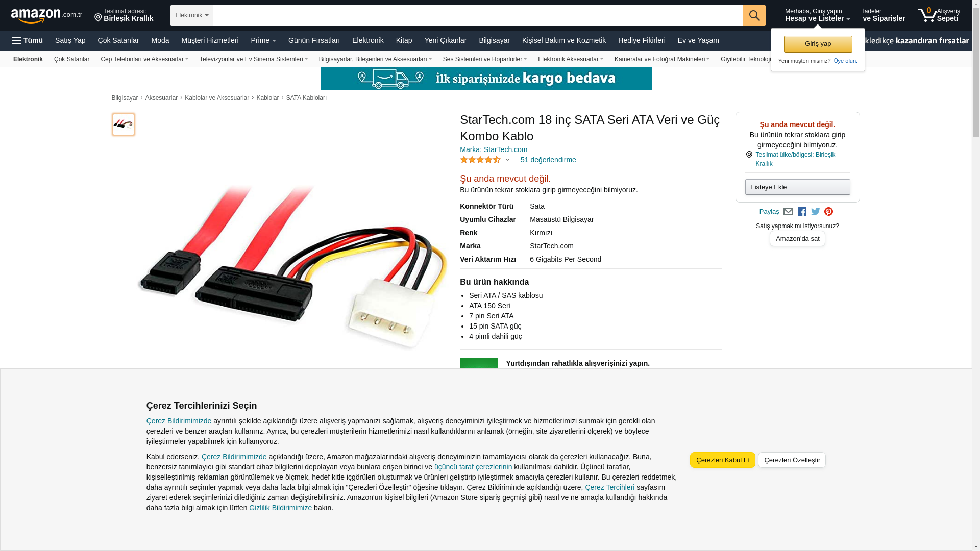Expand Elektronik Aksesuarlar submenu

click(x=570, y=59)
